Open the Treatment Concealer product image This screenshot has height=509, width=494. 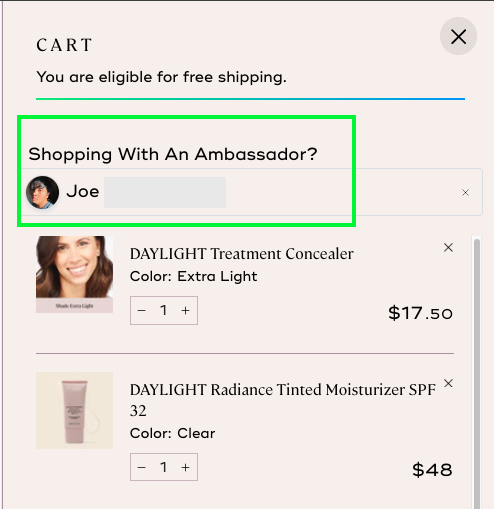74,274
